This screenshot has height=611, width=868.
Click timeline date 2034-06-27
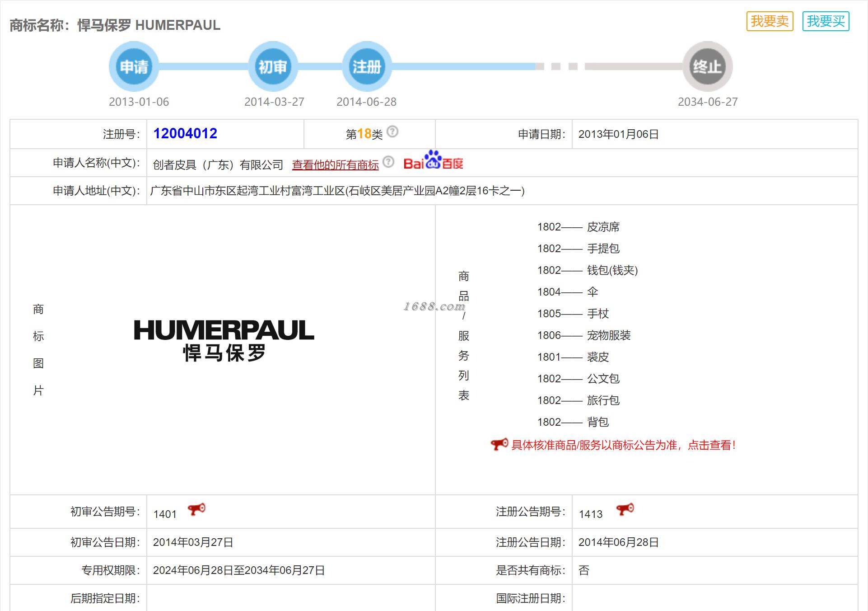(x=708, y=102)
